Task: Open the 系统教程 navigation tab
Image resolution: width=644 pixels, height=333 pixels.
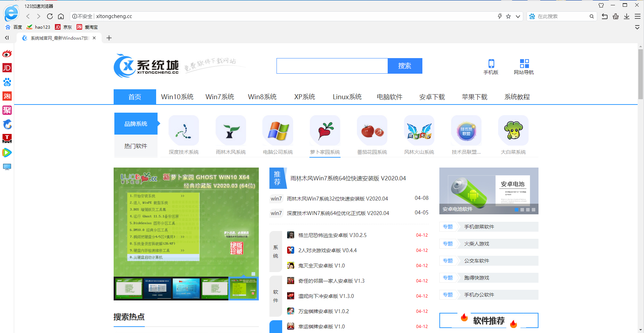Action: pyautogui.click(x=517, y=97)
